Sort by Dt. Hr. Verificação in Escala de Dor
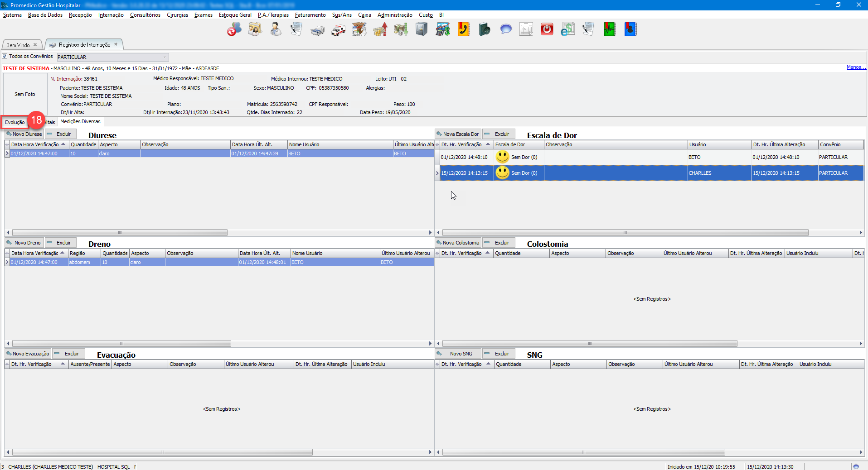Image resolution: width=868 pixels, height=470 pixels. pos(461,144)
